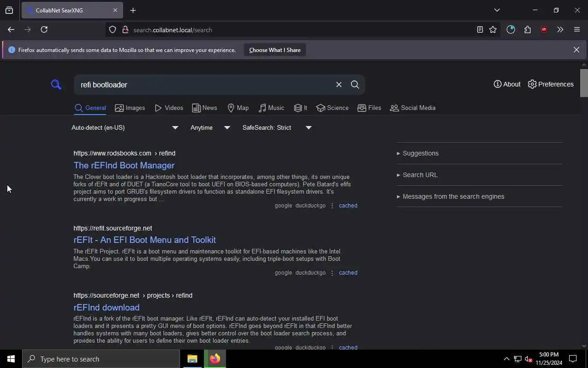Toggle reader view icon
Viewport: 588px width, 368px height.
480,29
